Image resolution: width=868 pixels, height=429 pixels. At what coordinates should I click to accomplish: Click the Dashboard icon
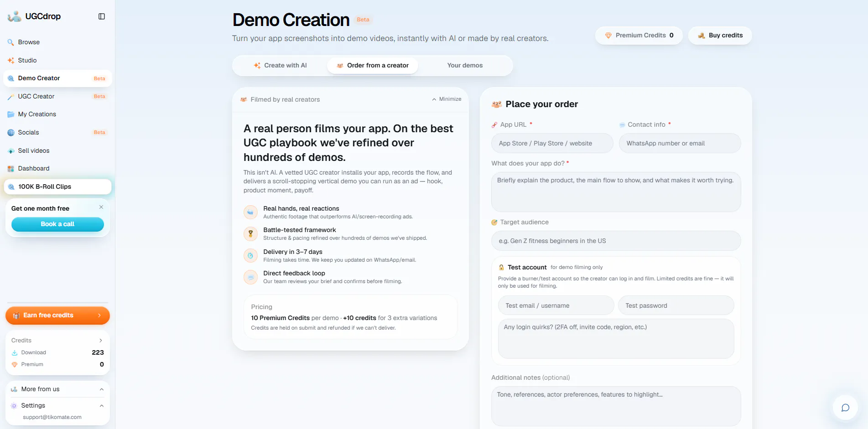11,169
